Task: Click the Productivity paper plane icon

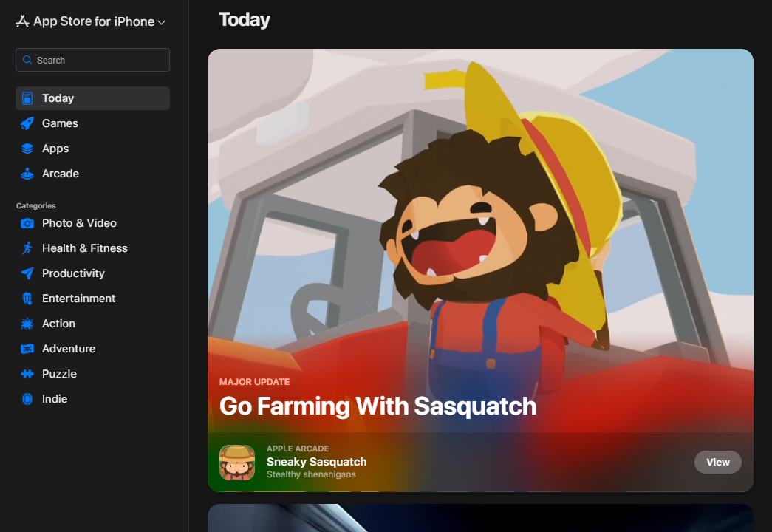Action: [27, 273]
